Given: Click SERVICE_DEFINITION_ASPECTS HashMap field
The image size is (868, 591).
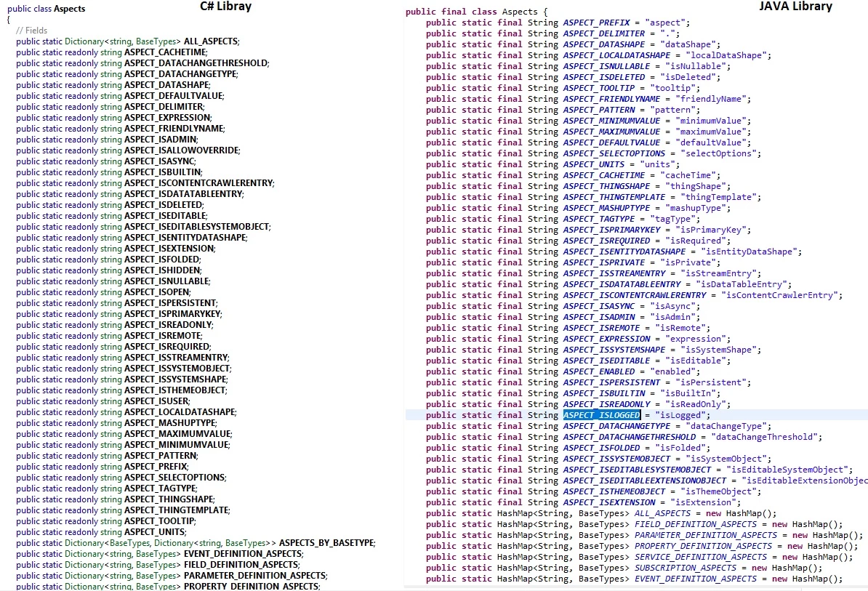Looking at the screenshot, I should click(x=700, y=558).
